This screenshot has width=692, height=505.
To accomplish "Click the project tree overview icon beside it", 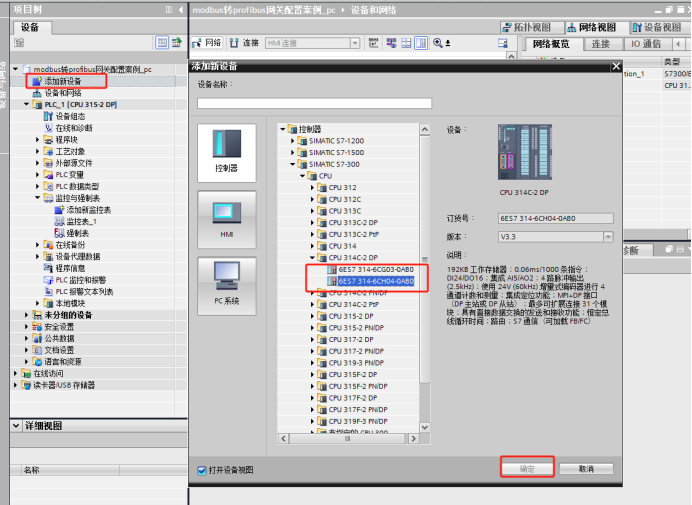I will (x=177, y=43).
